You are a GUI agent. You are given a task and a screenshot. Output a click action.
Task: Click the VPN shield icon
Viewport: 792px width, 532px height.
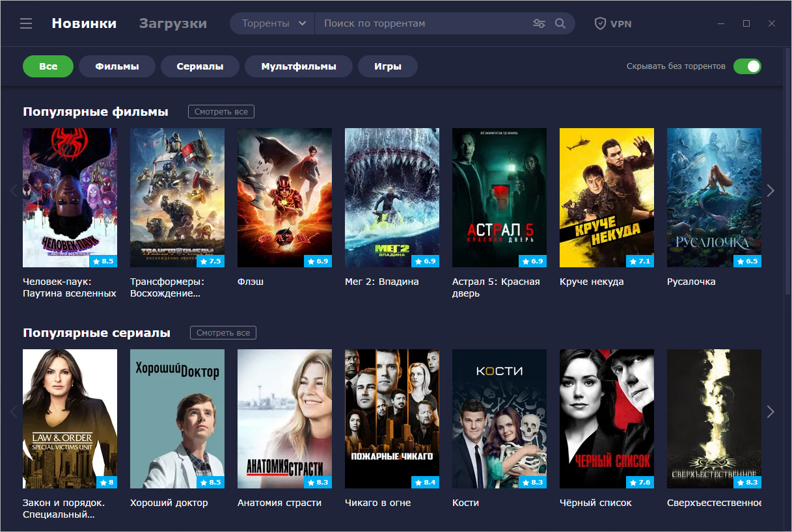599,23
